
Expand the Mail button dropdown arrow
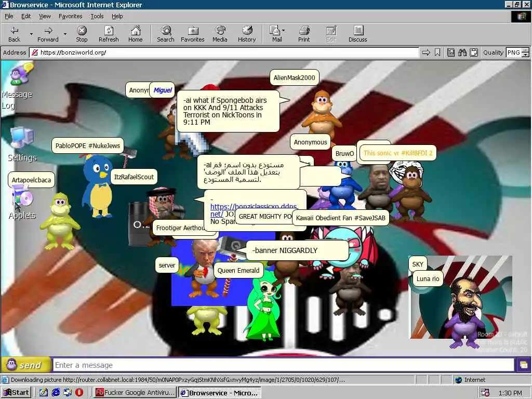tap(284, 31)
